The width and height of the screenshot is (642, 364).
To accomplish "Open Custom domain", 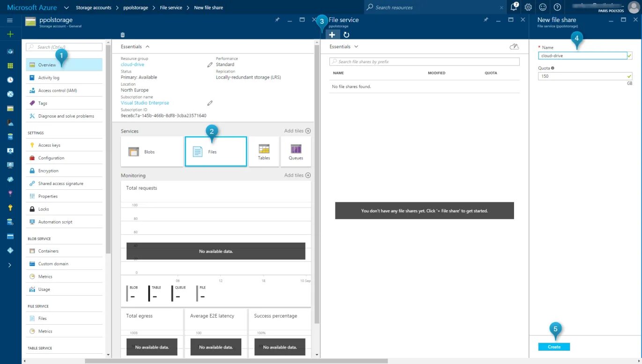I will [x=64, y=264].
